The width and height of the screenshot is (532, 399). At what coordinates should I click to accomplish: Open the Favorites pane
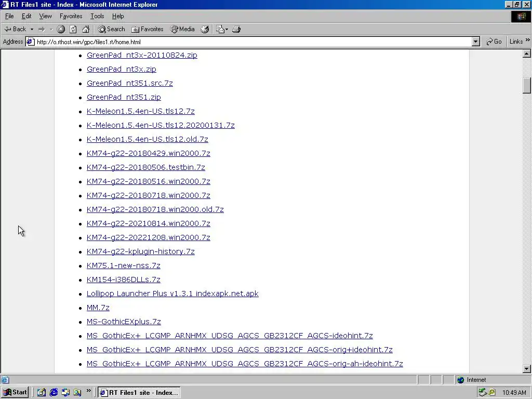point(148,29)
